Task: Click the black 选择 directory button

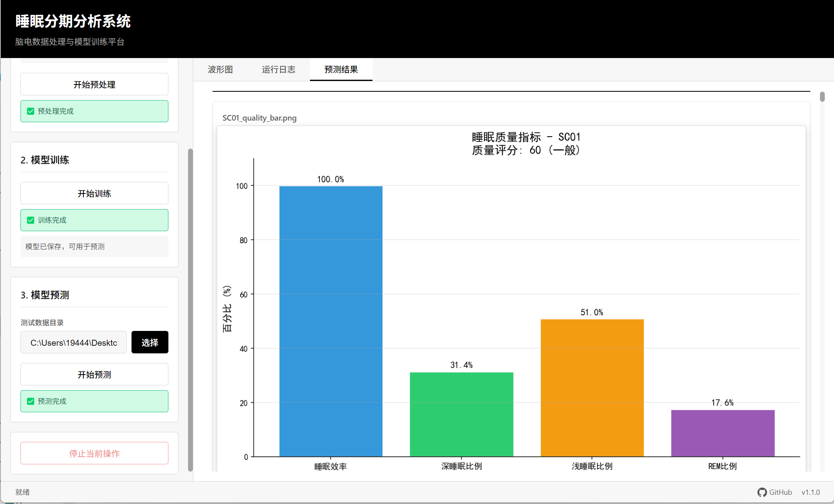Action: tap(150, 343)
